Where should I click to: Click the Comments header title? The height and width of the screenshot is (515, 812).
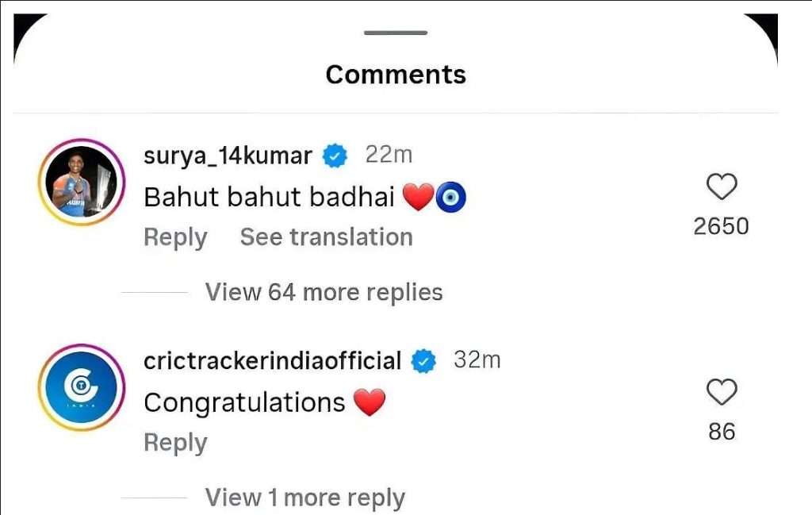click(x=396, y=75)
